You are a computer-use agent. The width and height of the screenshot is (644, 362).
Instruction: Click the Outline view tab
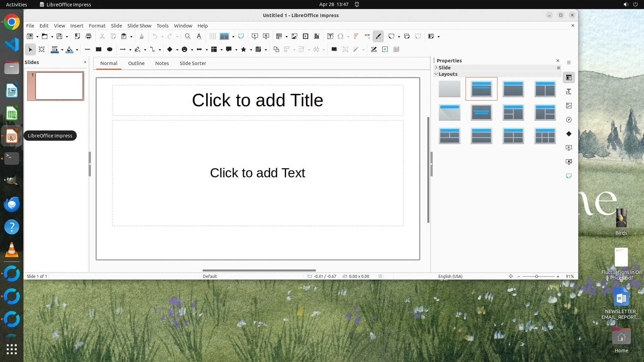point(136,63)
